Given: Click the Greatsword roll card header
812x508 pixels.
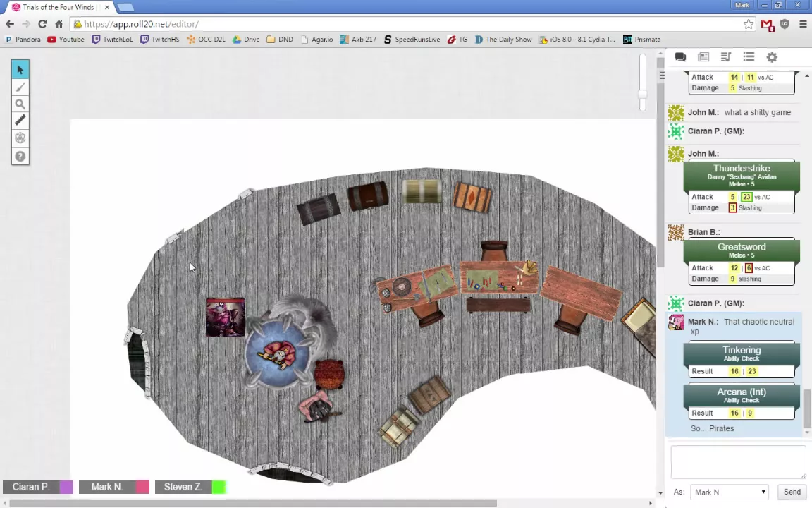Looking at the screenshot, I should [x=742, y=250].
